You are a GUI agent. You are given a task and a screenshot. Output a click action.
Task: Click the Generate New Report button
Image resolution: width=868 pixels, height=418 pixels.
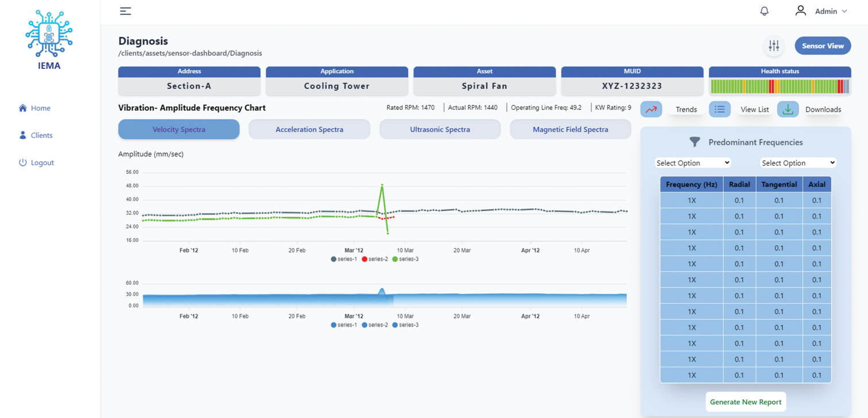[745, 402]
